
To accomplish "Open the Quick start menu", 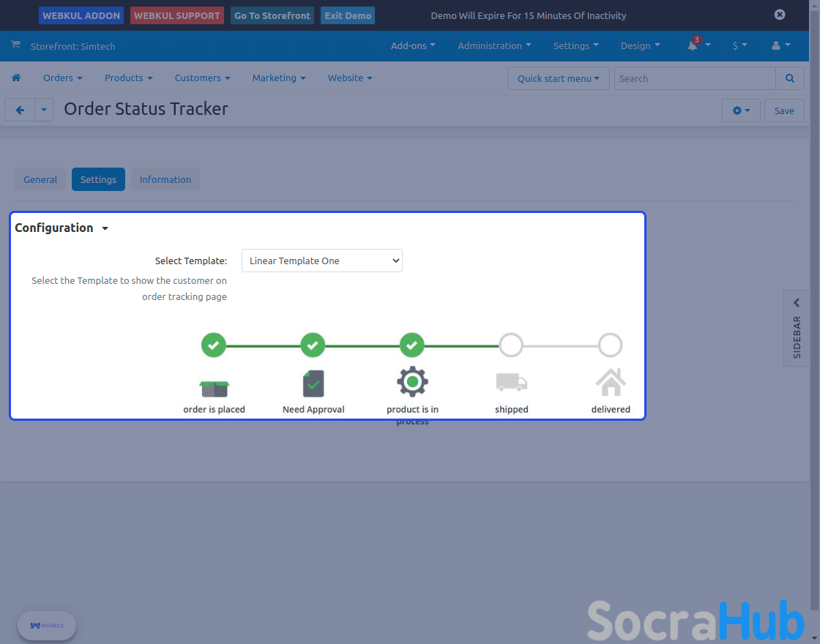I will point(559,78).
